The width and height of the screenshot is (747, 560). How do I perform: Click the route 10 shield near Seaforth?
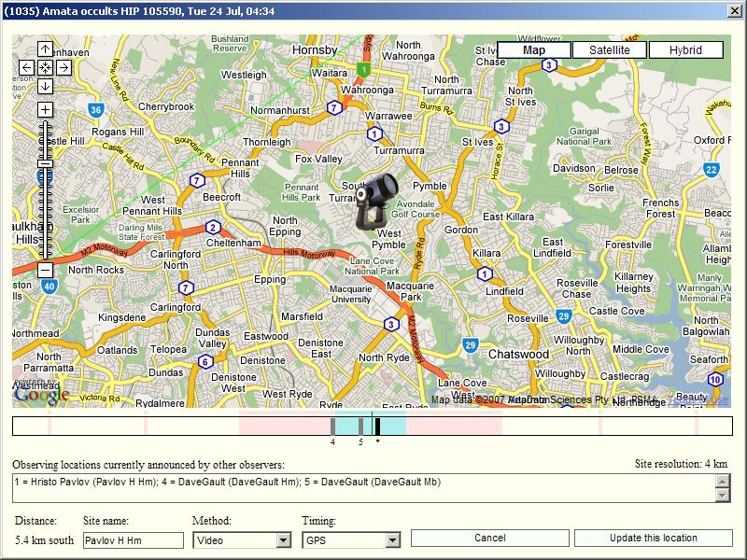point(715,380)
